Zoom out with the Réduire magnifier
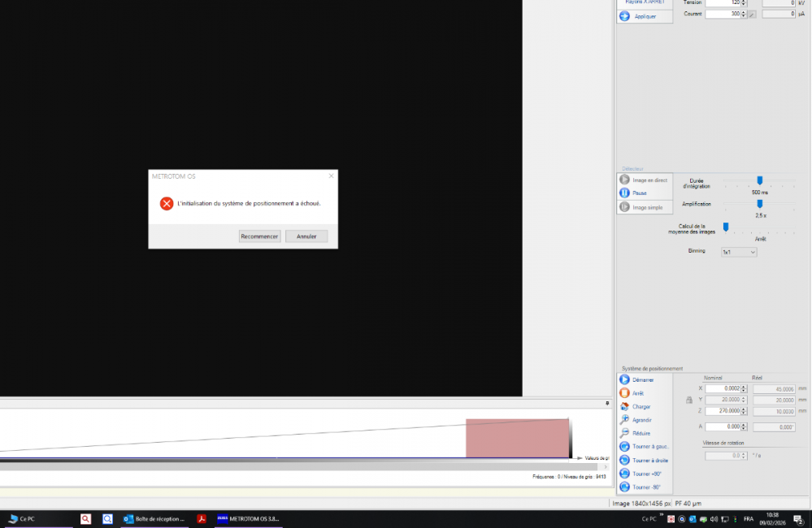The width and height of the screenshot is (812, 528). (x=624, y=434)
